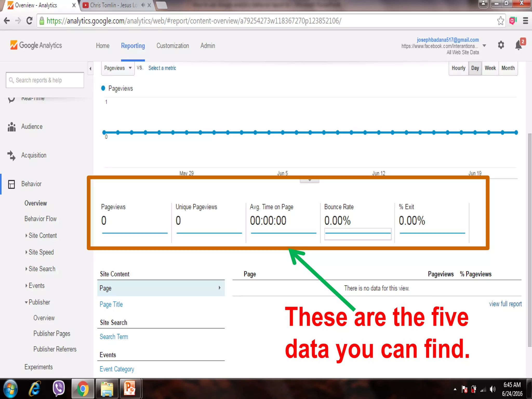532x399 pixels.
Task: Open PowerPoint from the taskbar
Action: point(130,389)
